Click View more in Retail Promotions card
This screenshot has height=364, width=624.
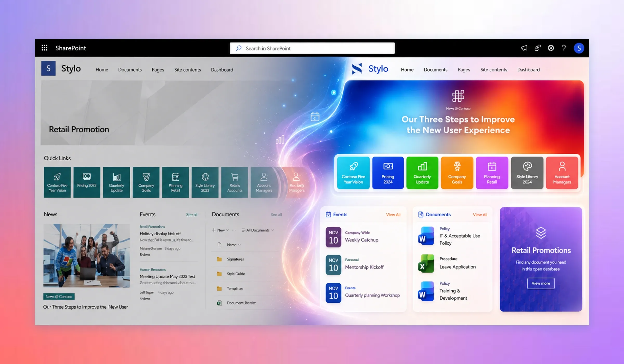pos(541,283)
